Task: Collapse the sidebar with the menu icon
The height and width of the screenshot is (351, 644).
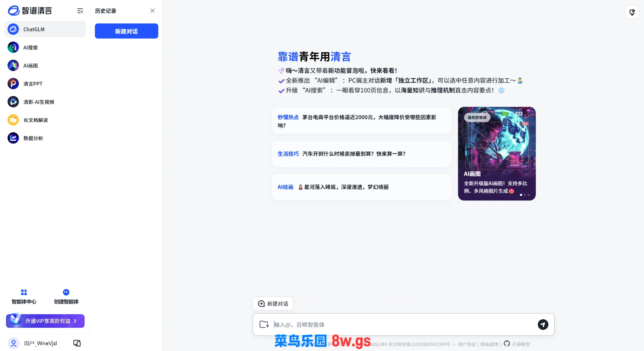Action: click(x=80, y=11)
